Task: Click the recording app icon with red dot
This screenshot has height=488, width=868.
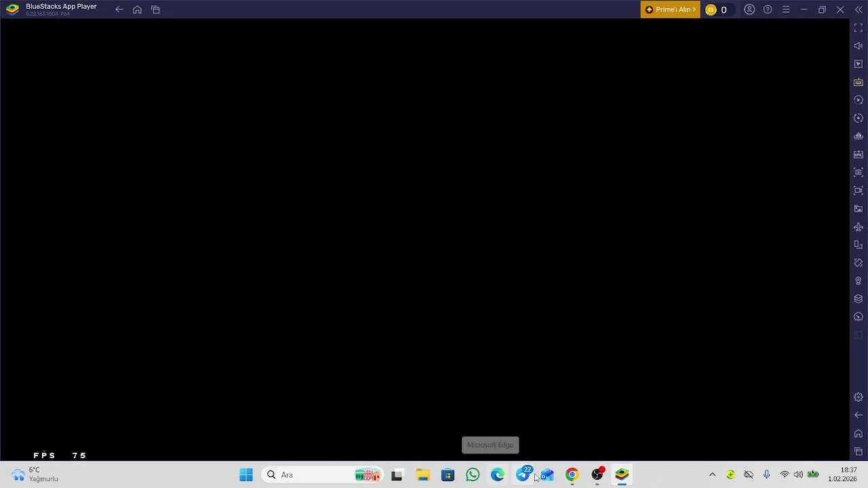Action: pyautogui.click(x=597, y=474)
